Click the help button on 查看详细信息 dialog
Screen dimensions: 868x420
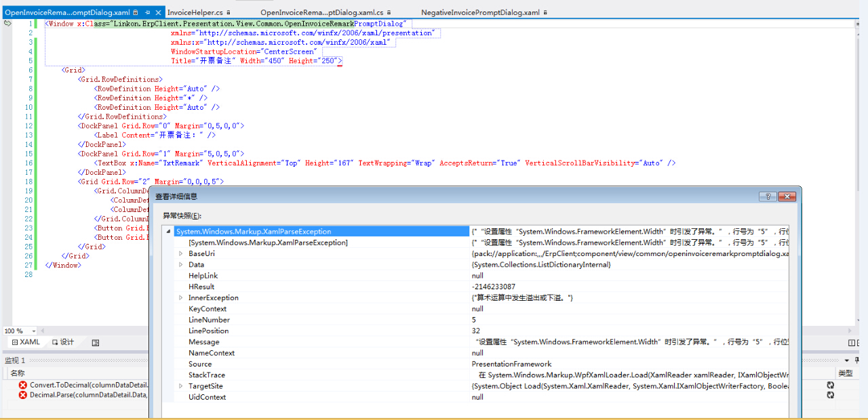click(768, 196)
